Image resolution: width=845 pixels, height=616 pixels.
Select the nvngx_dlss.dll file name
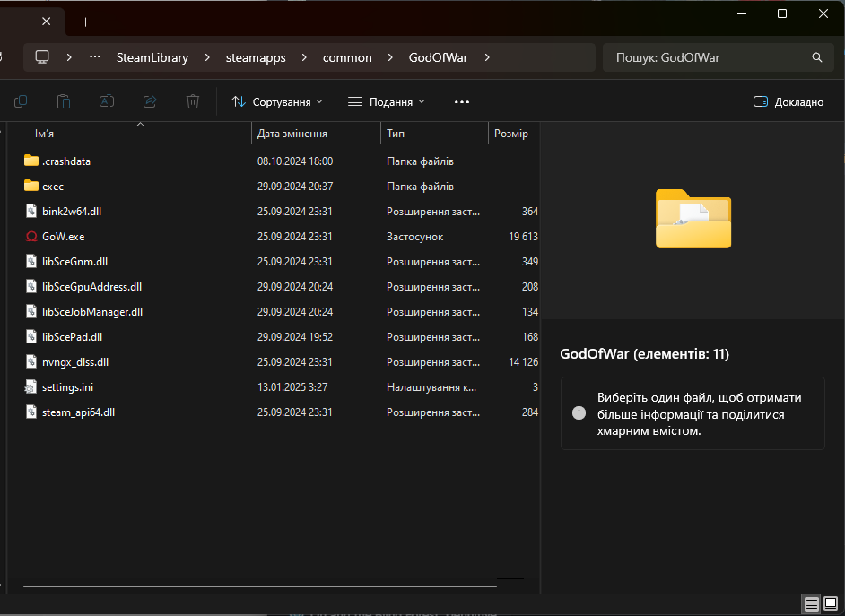[75, 362]
